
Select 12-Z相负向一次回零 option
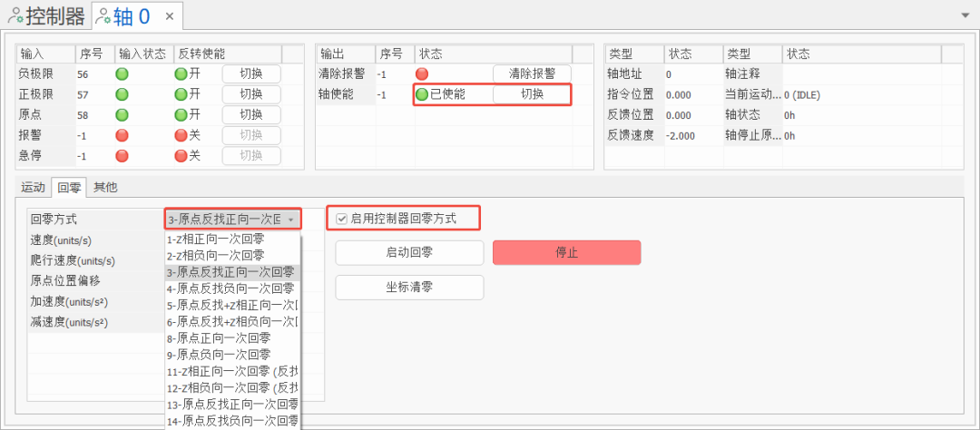[x=233, y=387]
